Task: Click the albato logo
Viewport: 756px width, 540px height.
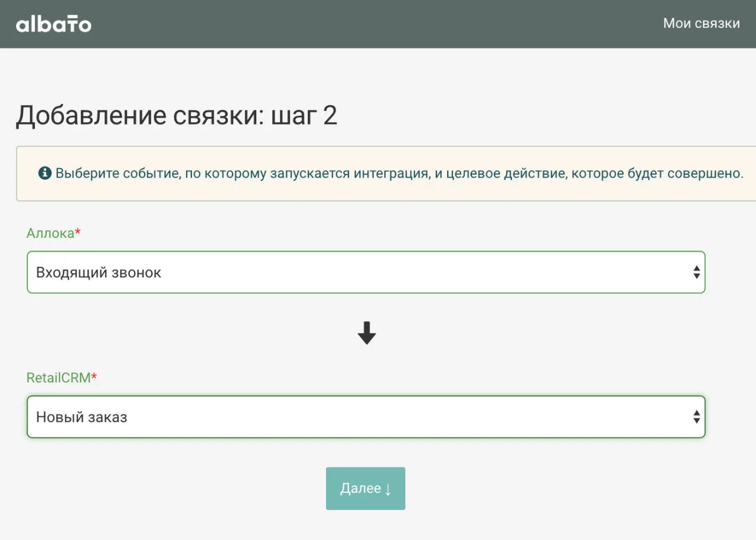Action: pyautogui.click(x=54, y=24)
